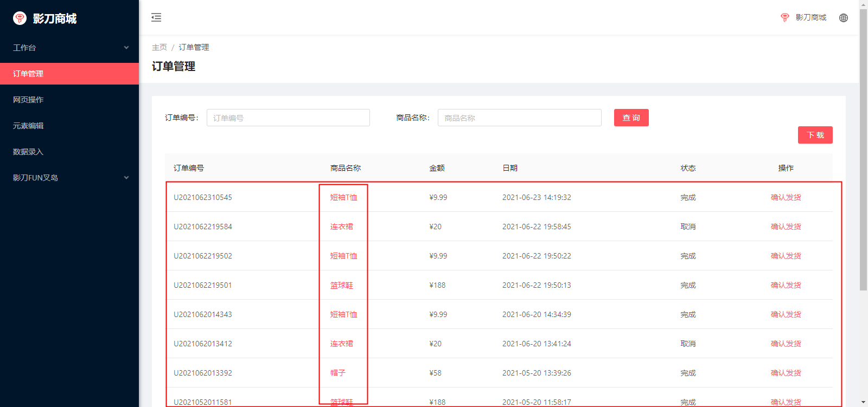Click the globe language icon
The height and width of the screenshot is (407, 868).
pyautogui.click(x=843, y=18)
